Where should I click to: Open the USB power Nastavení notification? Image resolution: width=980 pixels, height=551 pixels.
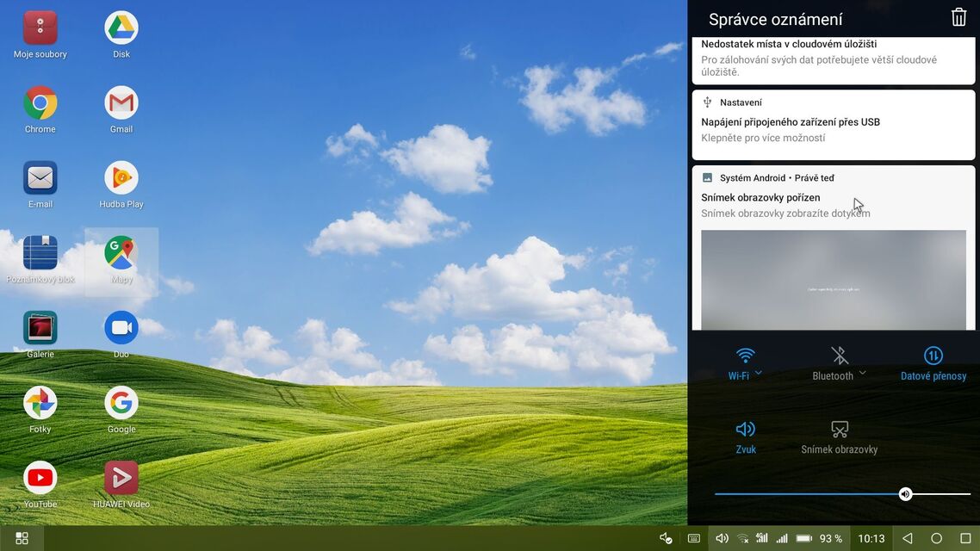pyautogui.click(x=833, y=125)
